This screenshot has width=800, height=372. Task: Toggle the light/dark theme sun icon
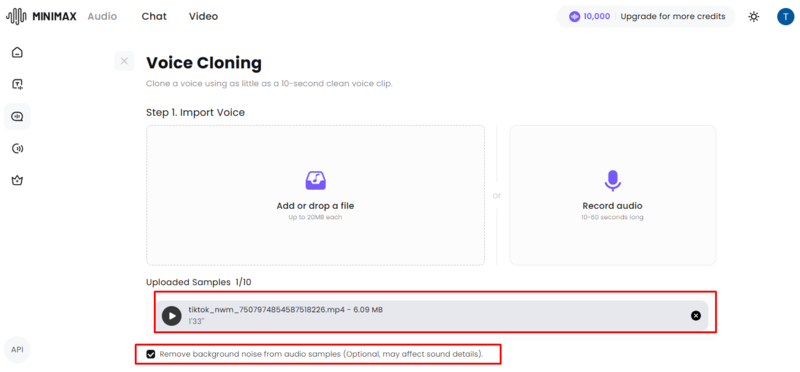tap(754, 16)
